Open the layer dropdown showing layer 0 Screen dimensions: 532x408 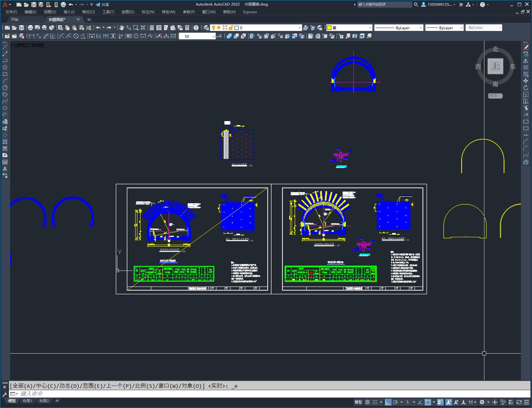point(256,28)
